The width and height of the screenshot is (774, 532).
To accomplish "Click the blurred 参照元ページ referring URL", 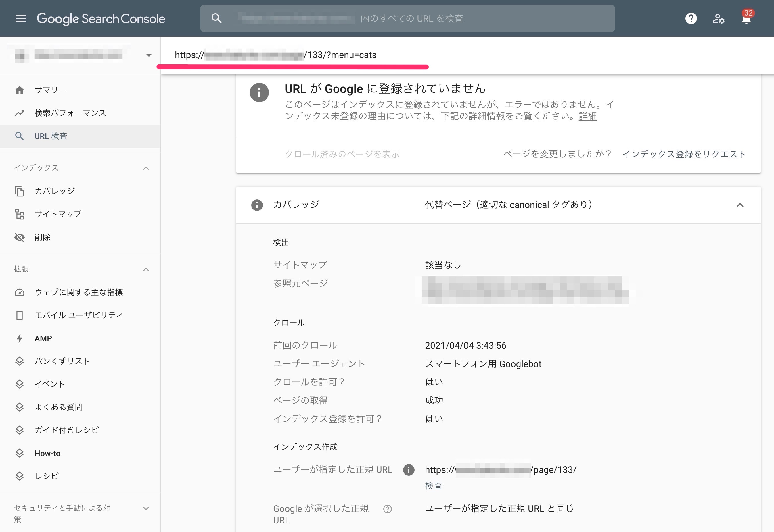I will pyautogui.click(x=525, y=290).
